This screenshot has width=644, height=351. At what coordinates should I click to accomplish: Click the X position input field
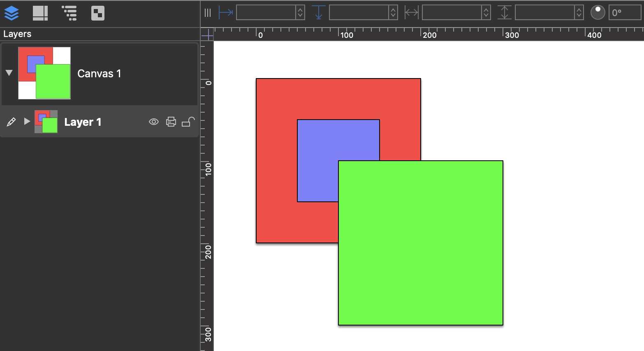[266, 13]
